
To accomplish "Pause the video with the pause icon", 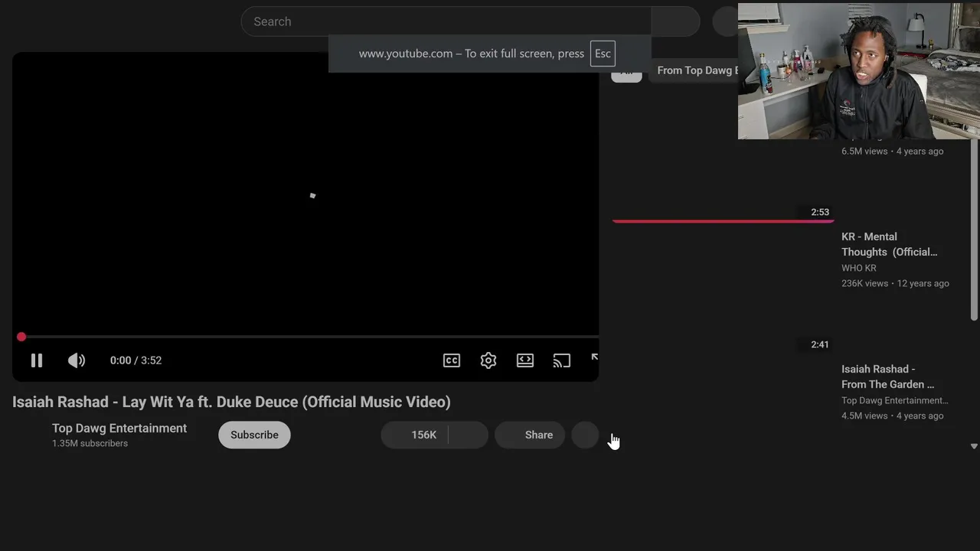I will 37,360.
